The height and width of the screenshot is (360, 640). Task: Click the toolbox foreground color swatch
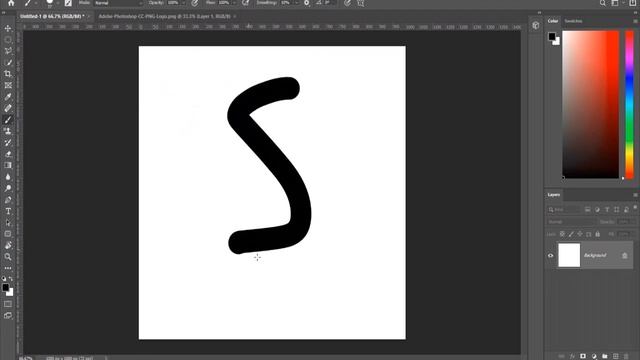click(x=5, y=288)
